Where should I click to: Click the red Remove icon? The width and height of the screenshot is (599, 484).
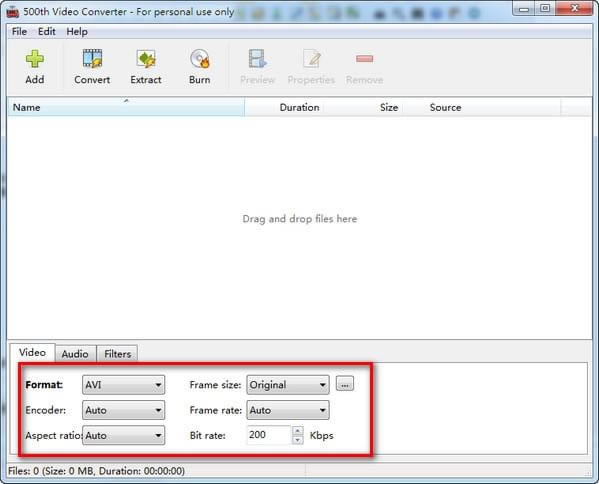[364, 59]
